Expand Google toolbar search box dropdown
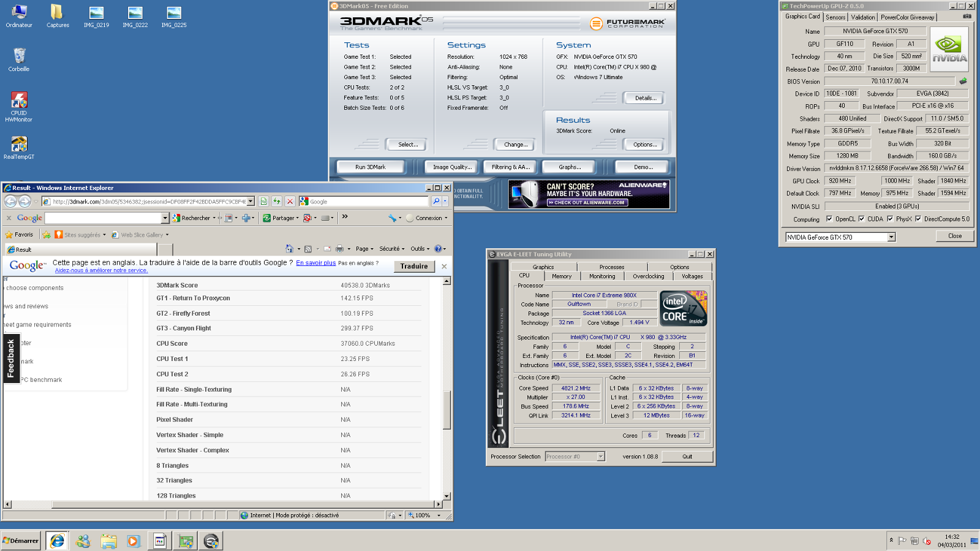 [165, 218]
